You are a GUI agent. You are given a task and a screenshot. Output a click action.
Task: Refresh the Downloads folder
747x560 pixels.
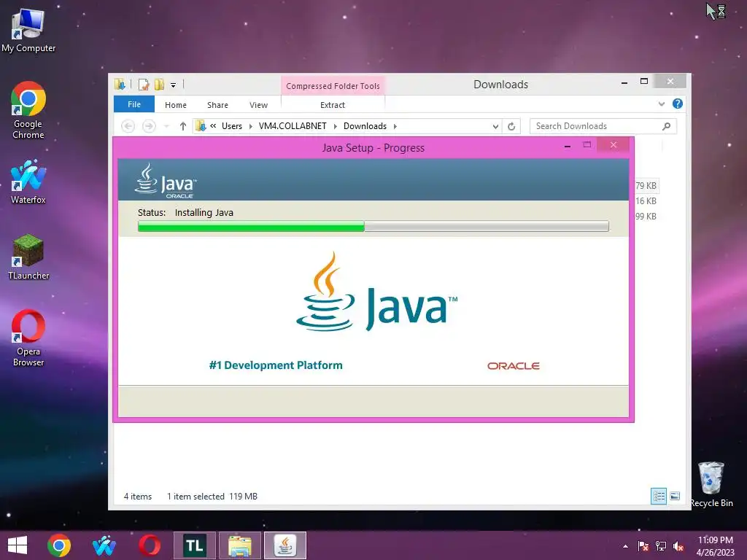click(511, 126)
